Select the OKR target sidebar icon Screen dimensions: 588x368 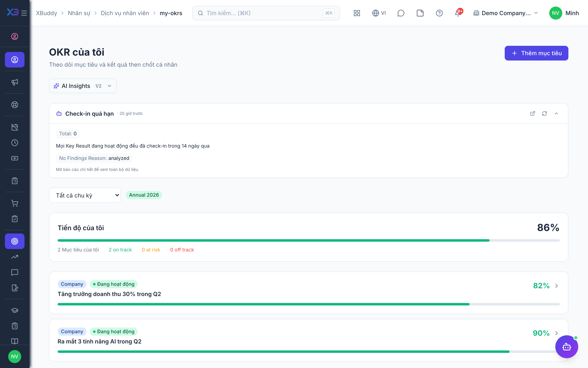[x=14, y=241]
